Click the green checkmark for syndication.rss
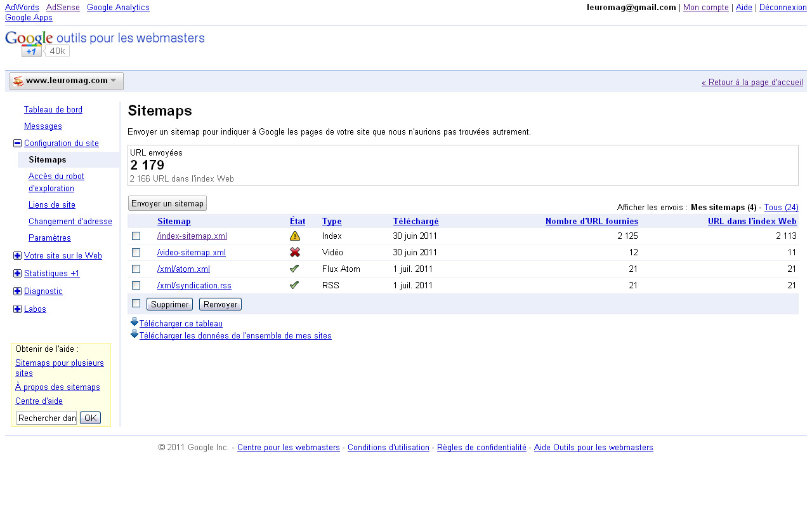The image size is (812, 508). coord(294,285)
